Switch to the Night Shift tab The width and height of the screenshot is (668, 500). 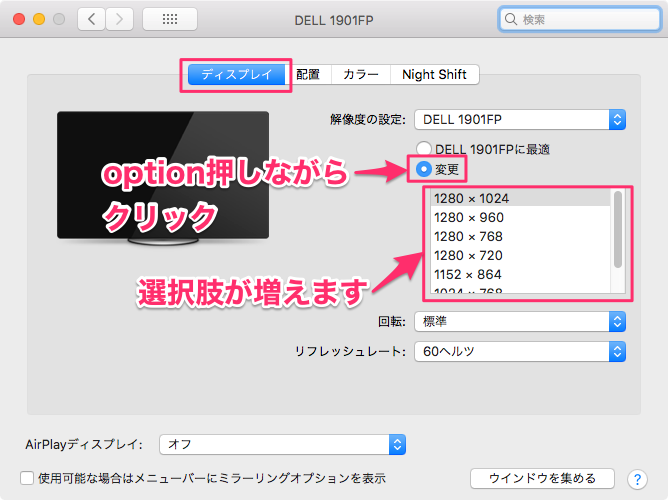435,75
